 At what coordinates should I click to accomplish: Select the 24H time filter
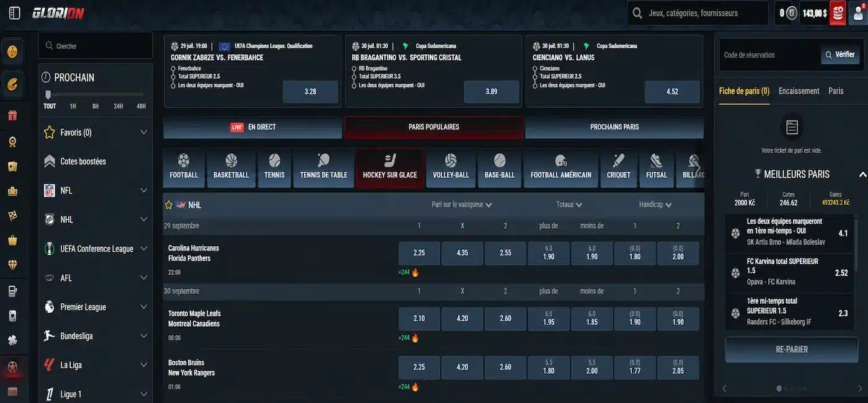coord(118,106)
